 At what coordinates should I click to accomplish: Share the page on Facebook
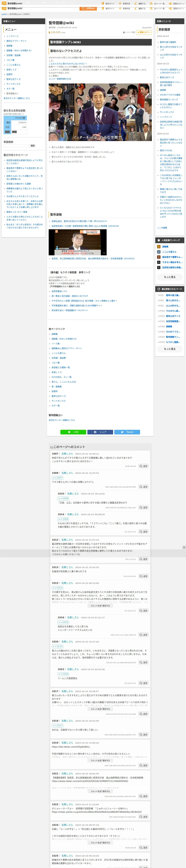point(100,432)
